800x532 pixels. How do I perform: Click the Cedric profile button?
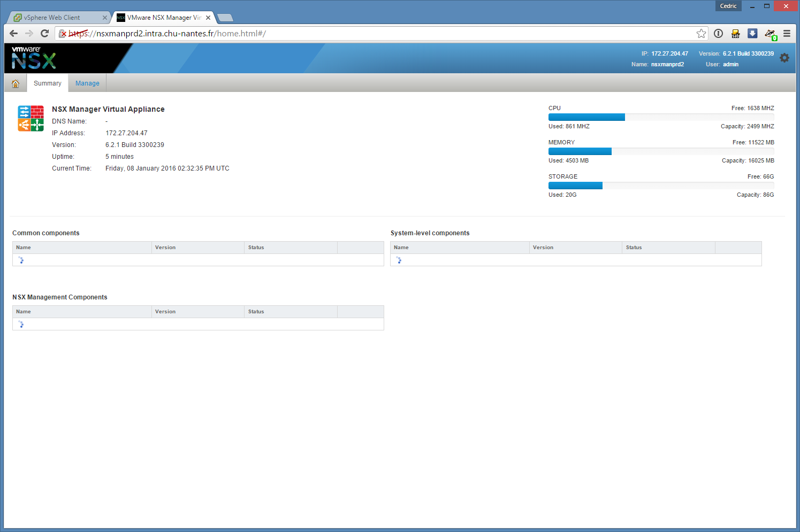[x=728, y=6]
